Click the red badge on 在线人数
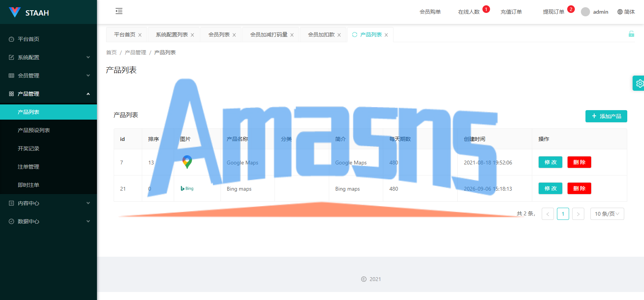This screenshot has height=300, width=644. tap(486, 9)
